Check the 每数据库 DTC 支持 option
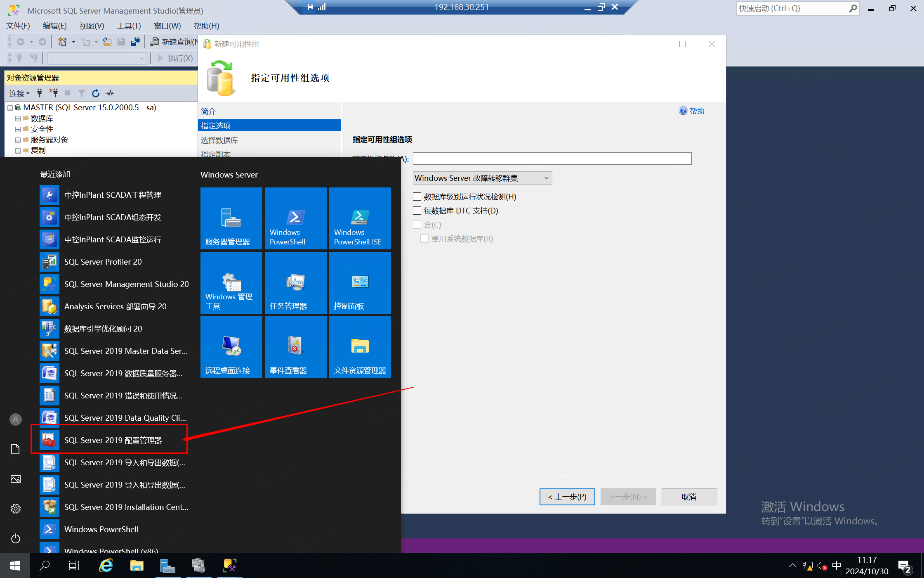Image resolution: width=924 pixels, height=578 pixels. [417, 211]
